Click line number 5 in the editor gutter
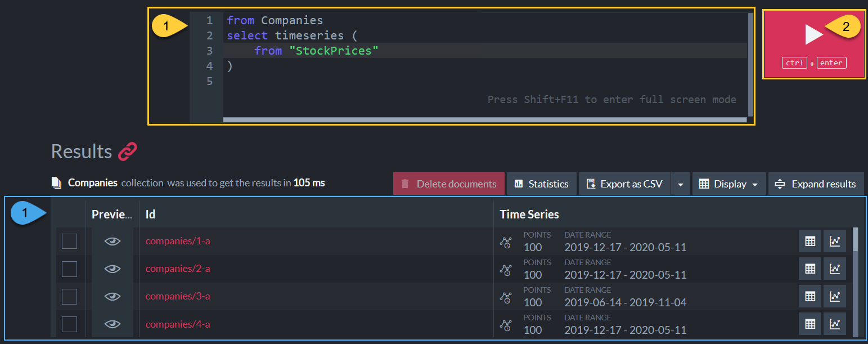 point(209,81)
